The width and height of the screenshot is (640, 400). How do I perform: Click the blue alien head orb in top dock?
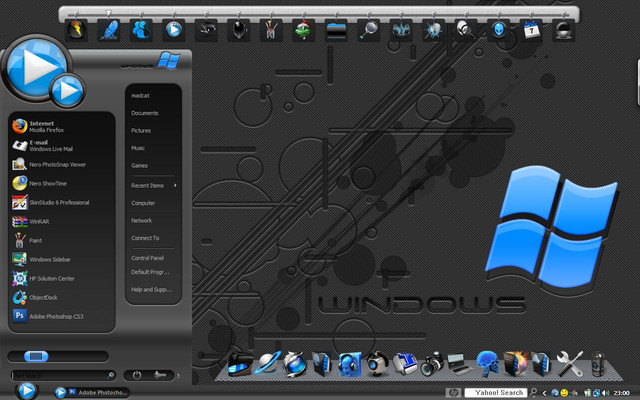(x=498, y=30)
